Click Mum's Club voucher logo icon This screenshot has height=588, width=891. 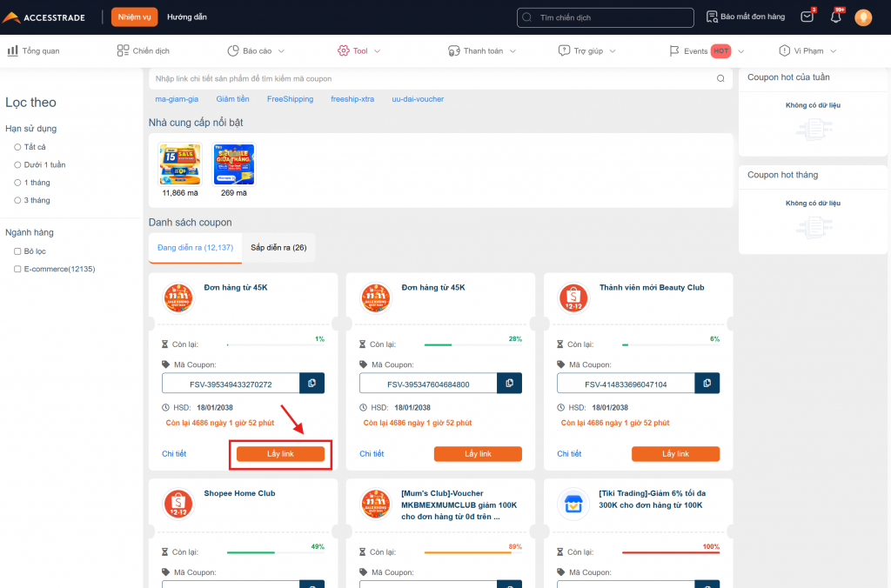click(376, 504)
